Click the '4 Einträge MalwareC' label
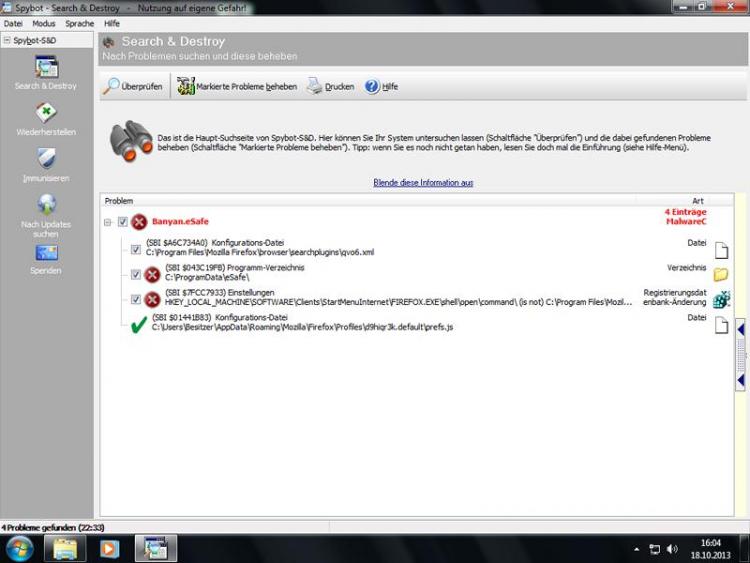The image size is (750, 563). click(685, 217)
